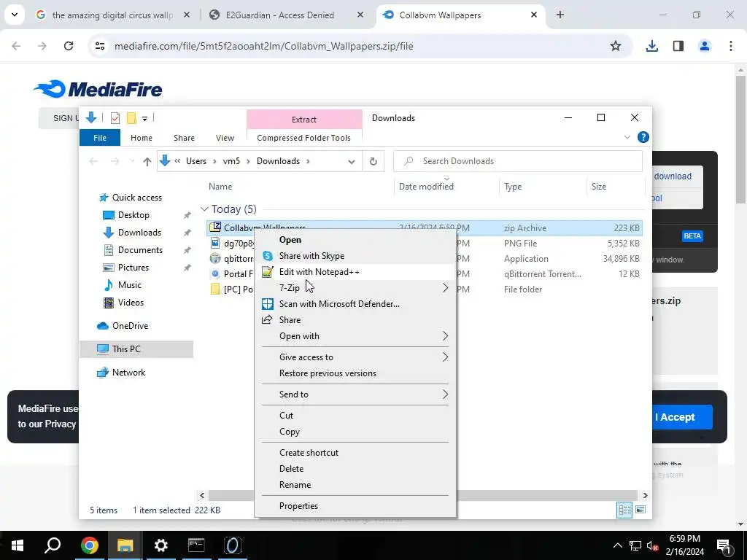Switch to large icons view in status bar
The height and width of the screenshot is (560, 747).
(640, 510)
